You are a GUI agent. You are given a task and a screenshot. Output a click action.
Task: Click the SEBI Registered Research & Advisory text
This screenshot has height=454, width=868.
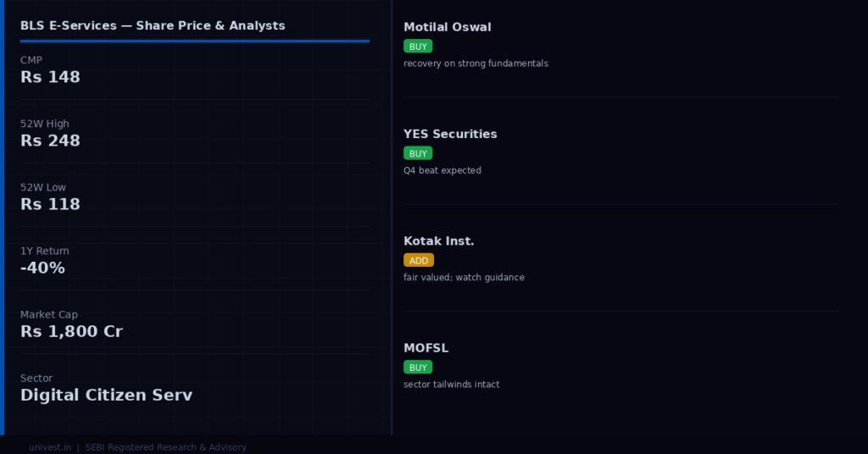point(165,447)
